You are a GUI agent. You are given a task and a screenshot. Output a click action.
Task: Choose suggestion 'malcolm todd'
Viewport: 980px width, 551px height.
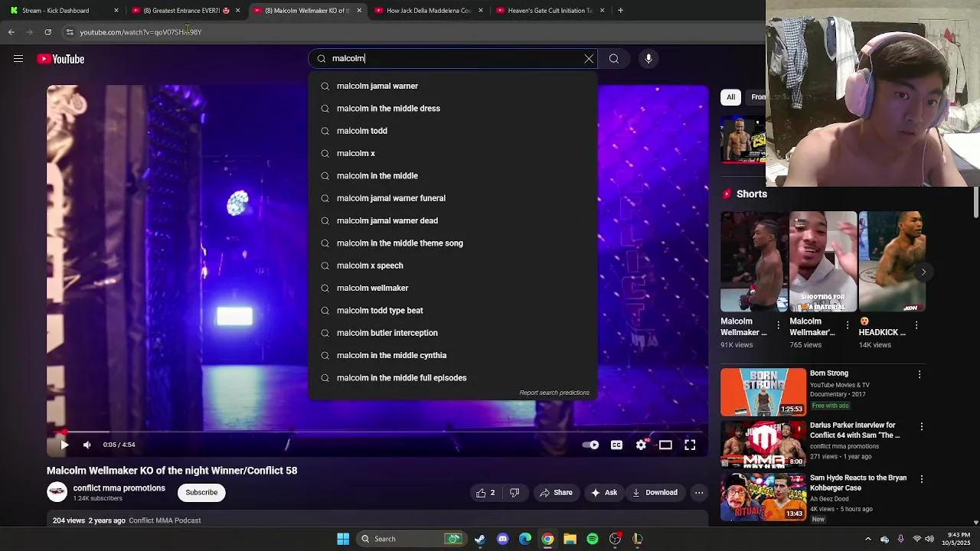point(453,131)
